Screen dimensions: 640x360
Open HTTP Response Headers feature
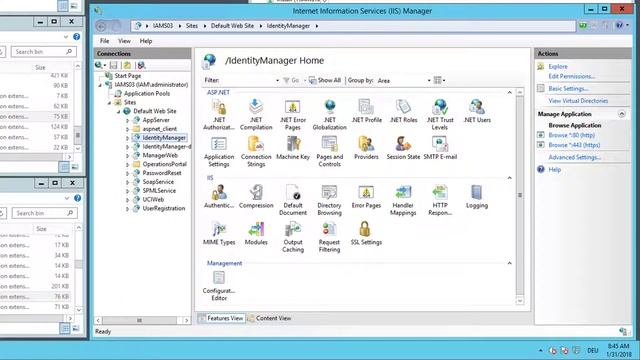point(440,200)
